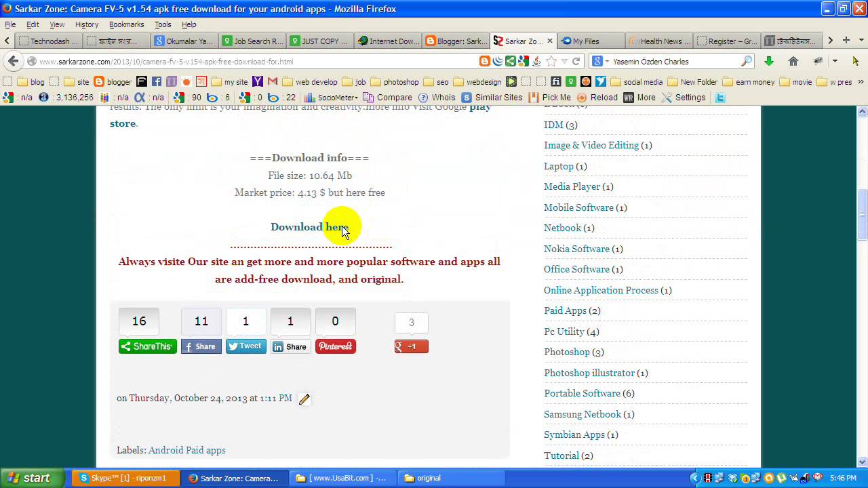Click the Blogger icon in the address bar
Screen dimensions: 868x488
pos(484,61)
